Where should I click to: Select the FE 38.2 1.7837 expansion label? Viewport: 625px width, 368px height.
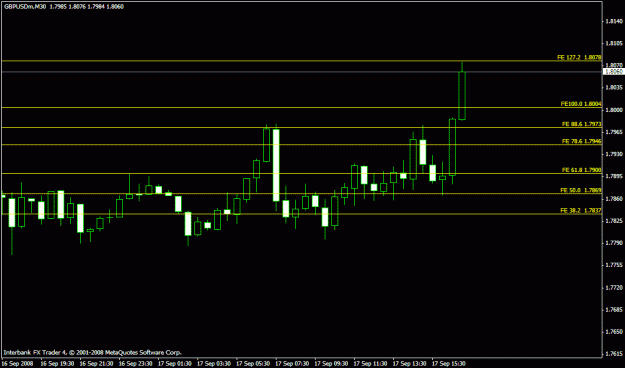[x=581, y=210]
